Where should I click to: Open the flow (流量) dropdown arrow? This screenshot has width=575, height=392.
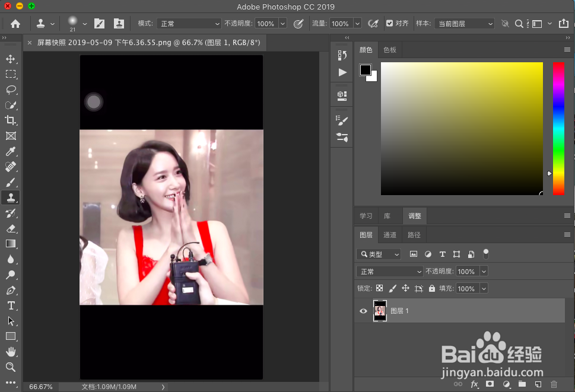click(358, 24)
